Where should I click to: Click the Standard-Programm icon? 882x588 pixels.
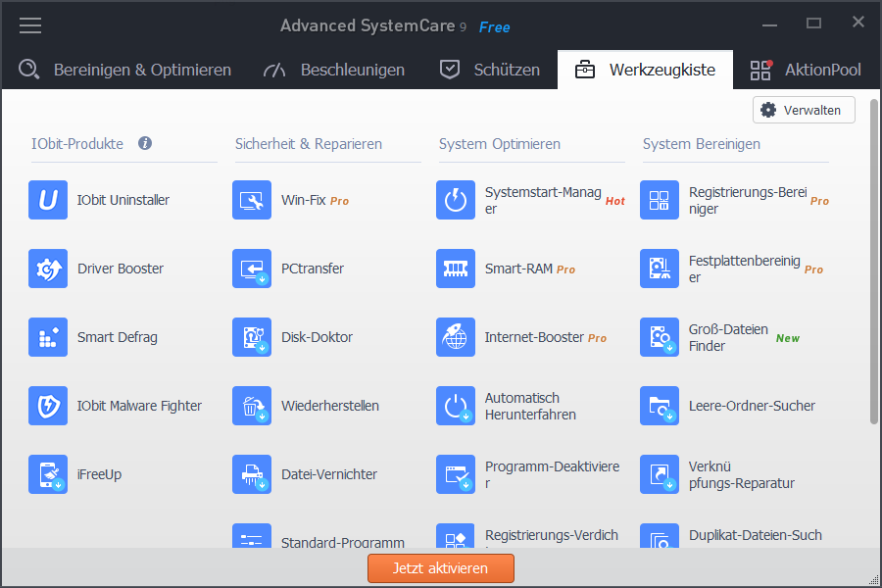[252, 536]
